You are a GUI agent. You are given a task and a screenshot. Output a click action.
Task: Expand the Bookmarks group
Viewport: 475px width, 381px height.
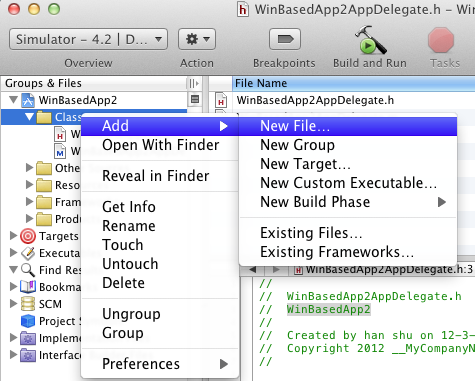(14, 287)
